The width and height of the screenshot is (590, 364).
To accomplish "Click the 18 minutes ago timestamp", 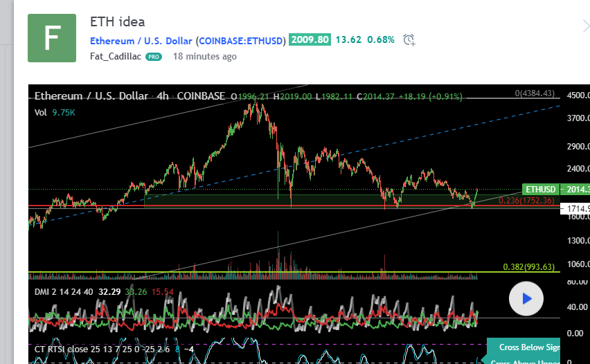I will [x=204, y=57].
